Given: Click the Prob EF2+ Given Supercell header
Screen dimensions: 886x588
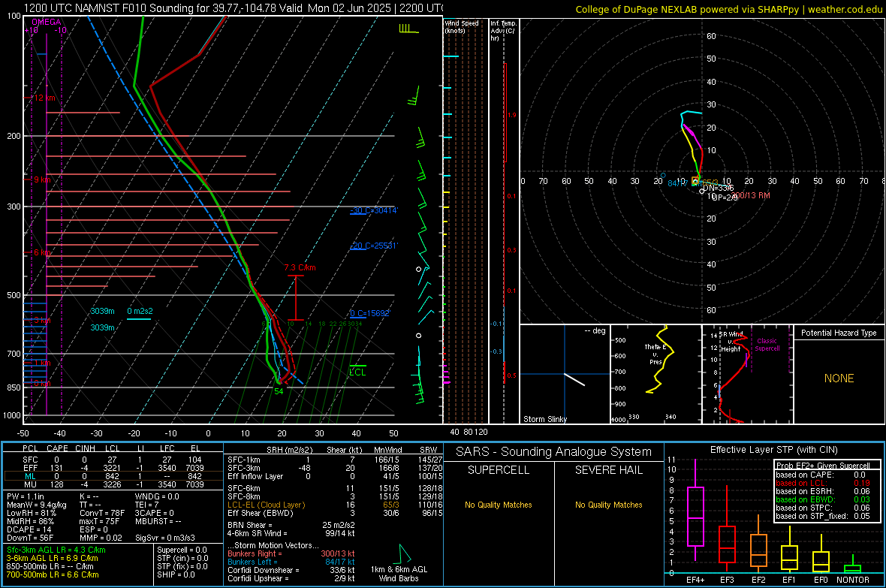Looking at the screenshot, I should coord(823,466).
